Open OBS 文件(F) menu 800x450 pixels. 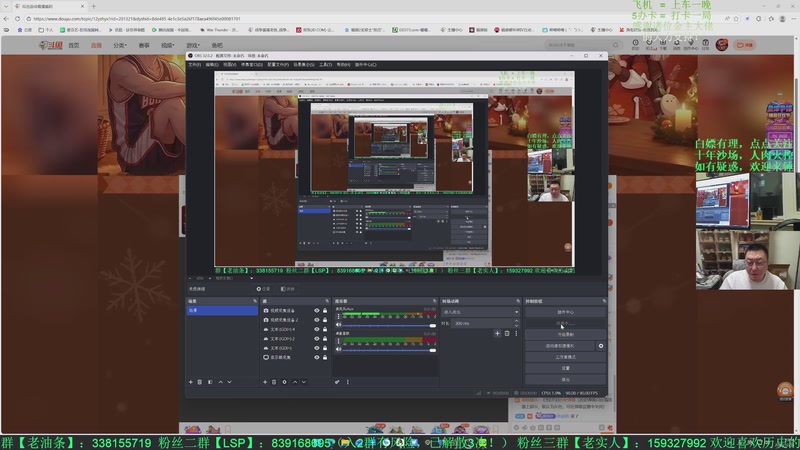pos(194,65)
